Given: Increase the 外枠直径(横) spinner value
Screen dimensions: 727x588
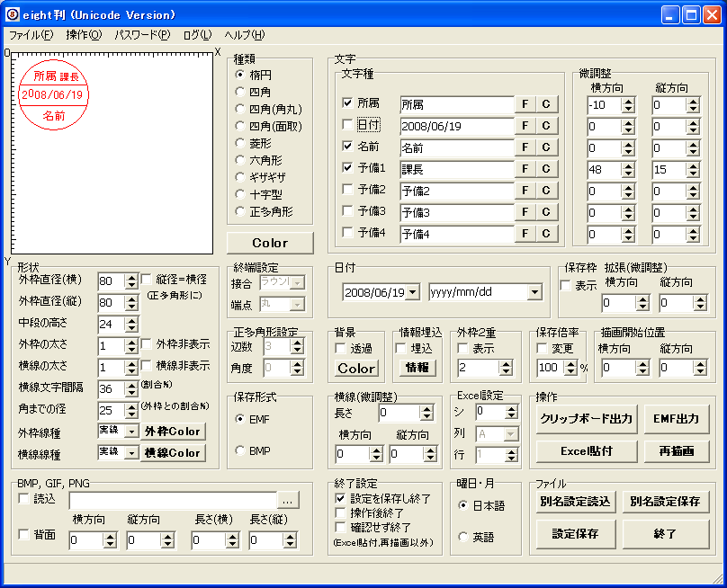Looking at the screenshot, I should tap(132, 278).
